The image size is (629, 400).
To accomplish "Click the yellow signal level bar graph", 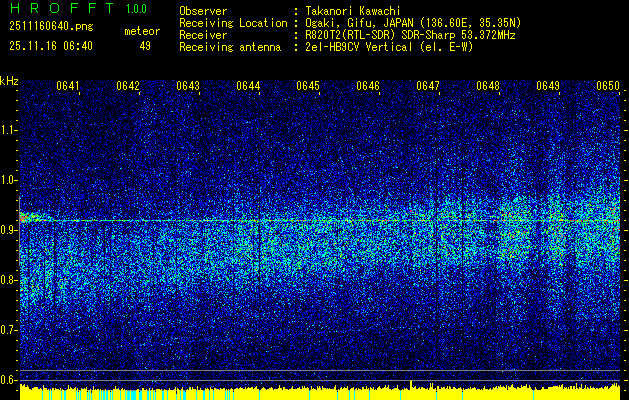I will point(320,392).
